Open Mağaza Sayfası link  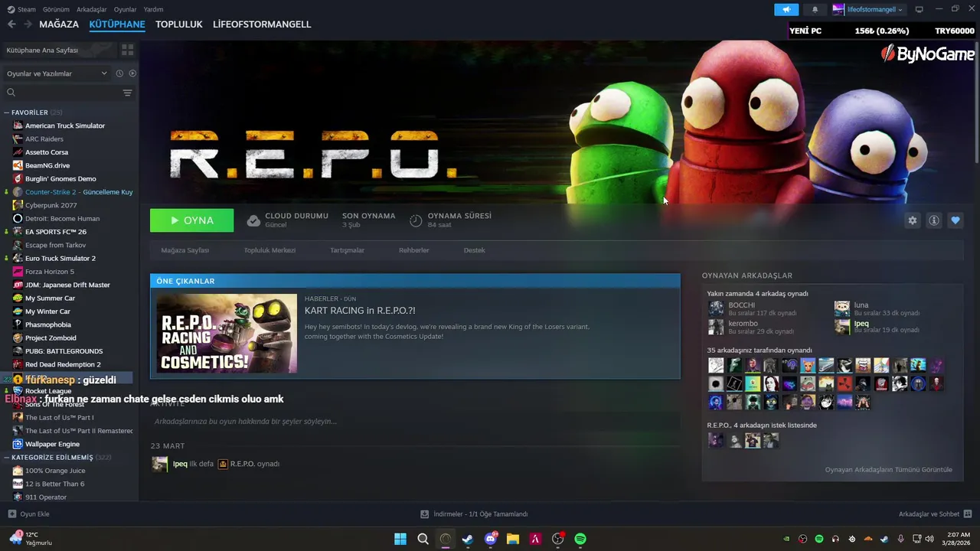(185, 250)
